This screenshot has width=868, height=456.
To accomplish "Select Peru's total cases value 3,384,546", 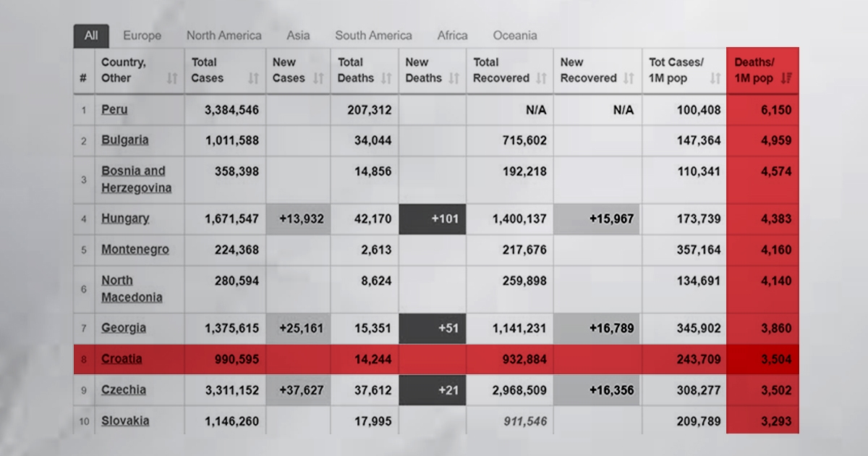I will [x=231, y=110].
